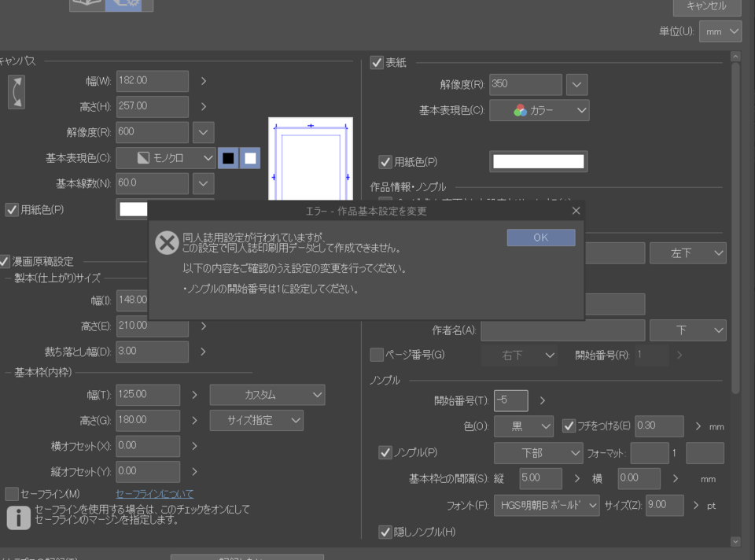Image resolution: width=755 pixels, height=560 pixels.
Task: Open the 単位 units dropdown showing mm
Action: 720,31
